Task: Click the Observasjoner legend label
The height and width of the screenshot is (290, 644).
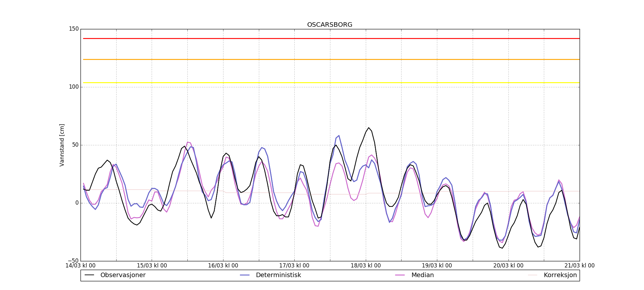Action: (x=123, y=275)
